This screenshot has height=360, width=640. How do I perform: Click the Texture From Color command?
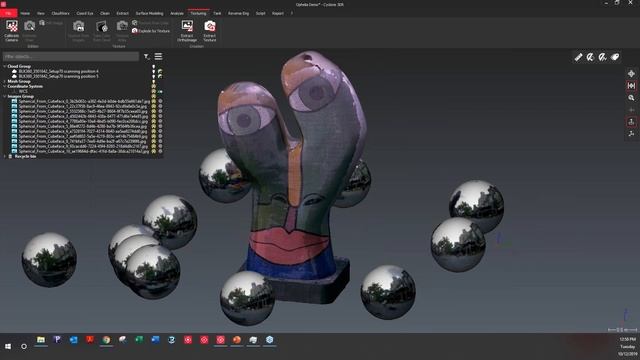[x=150, y=23]
